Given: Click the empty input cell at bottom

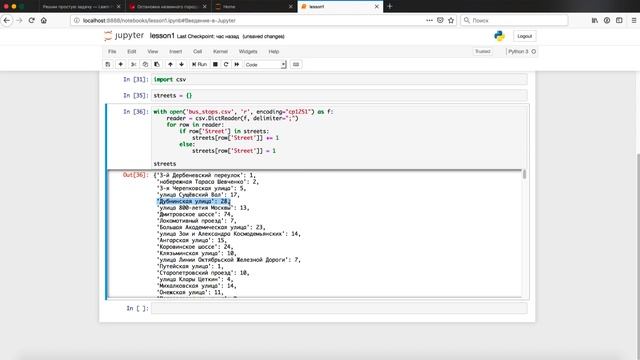Looking at the screenshot, I should (340, 308).
